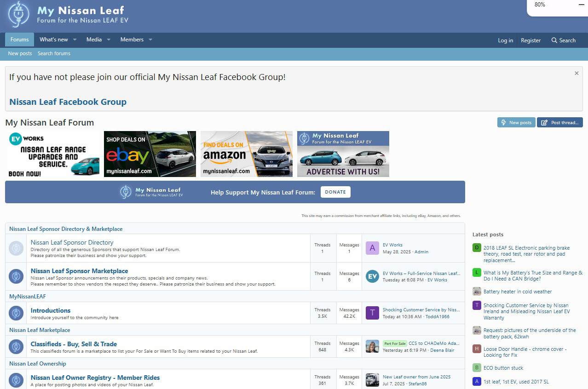Open the Nissan Leaf Facebook Group link
Viewport: 588px width, 389px height.
(x=68, y=102)
